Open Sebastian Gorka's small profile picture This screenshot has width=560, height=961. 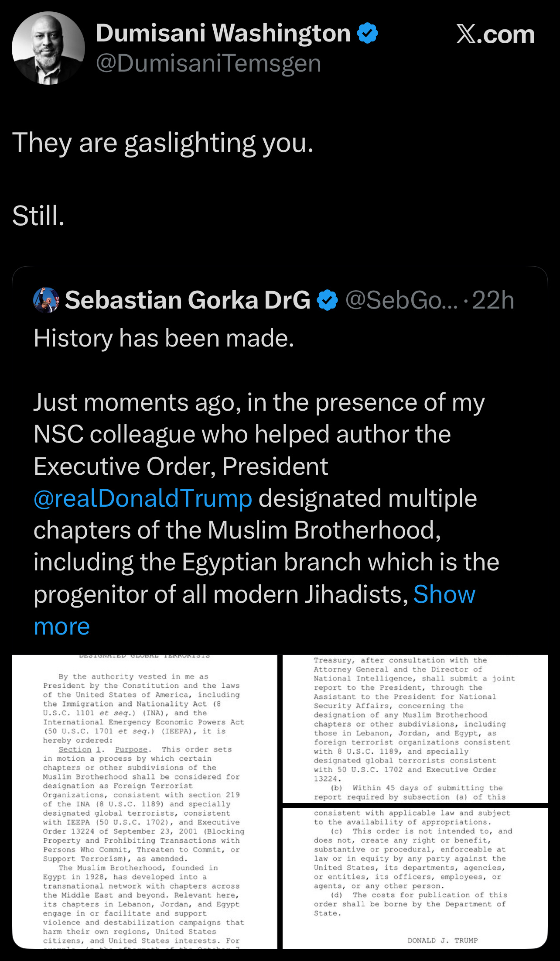pyautogui.click(x=46, y=300)
